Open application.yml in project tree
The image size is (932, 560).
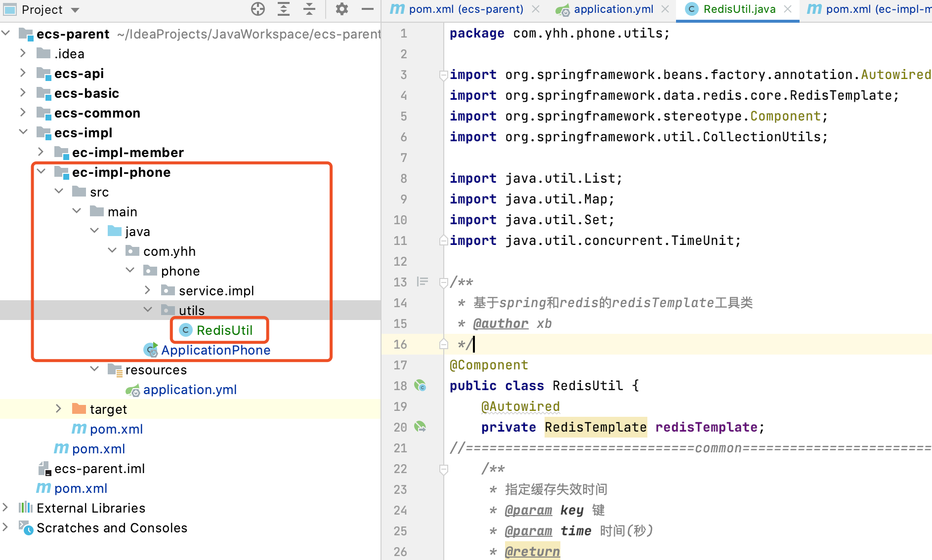tap(190, 389)
